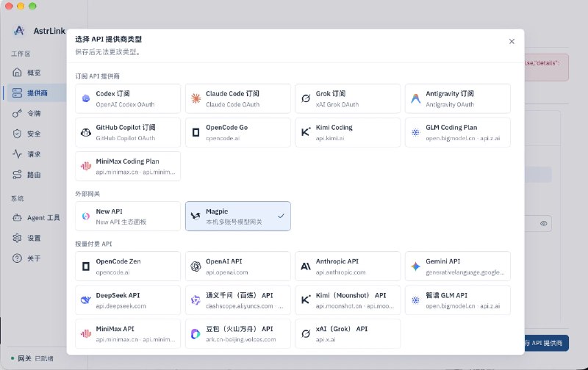The width and height of the screenshot is (588, 370).
Task: Select the OpenCode Go card
Action: 237,133
